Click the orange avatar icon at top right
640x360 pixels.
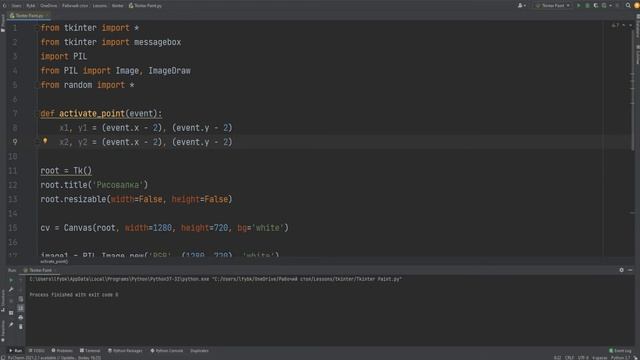point(636,6)
